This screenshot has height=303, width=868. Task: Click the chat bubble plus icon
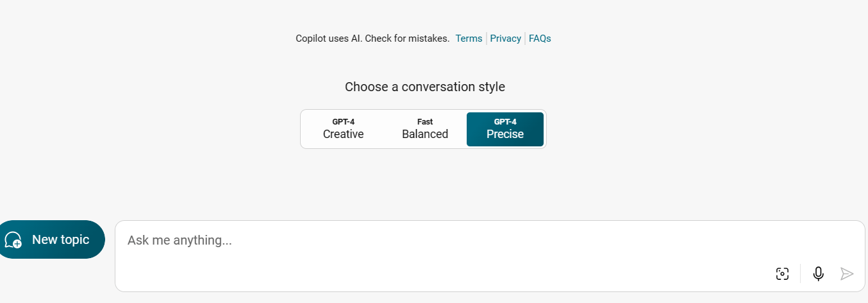[x=13, y=240]
